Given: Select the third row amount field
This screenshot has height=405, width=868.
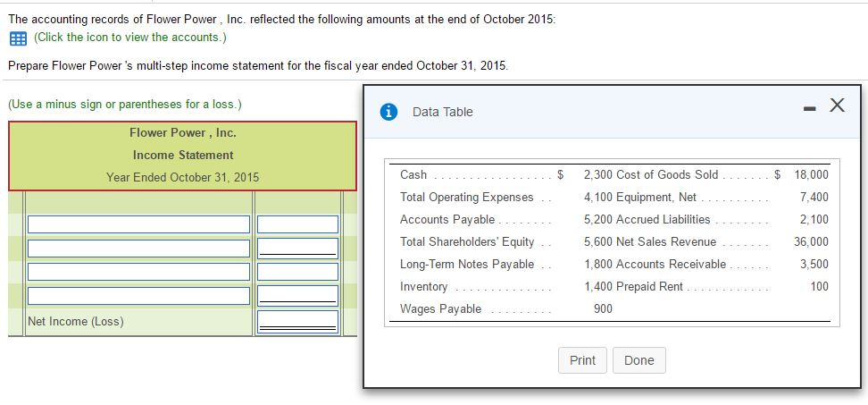Looking at the screenshot, I should pos(297,272).
